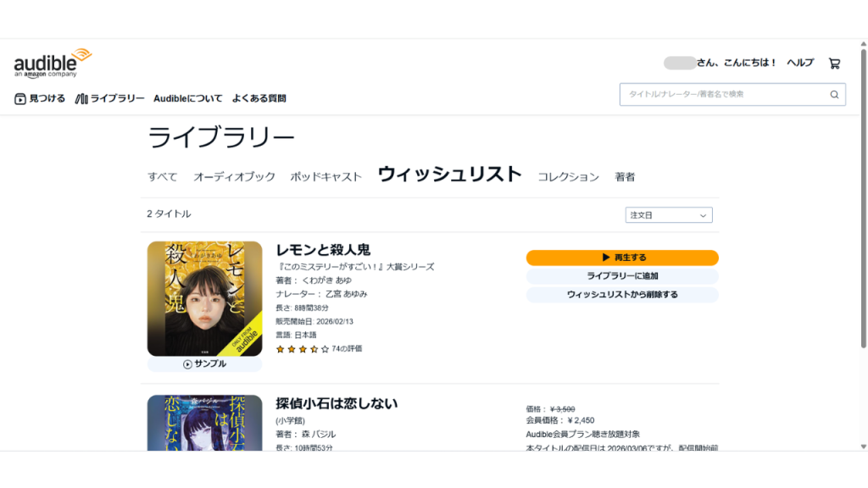The height and width of the screenshot is (488, 868).
Task: Click the struck-through 価格: ￥3,500 text
Action: tap(550, 409)
